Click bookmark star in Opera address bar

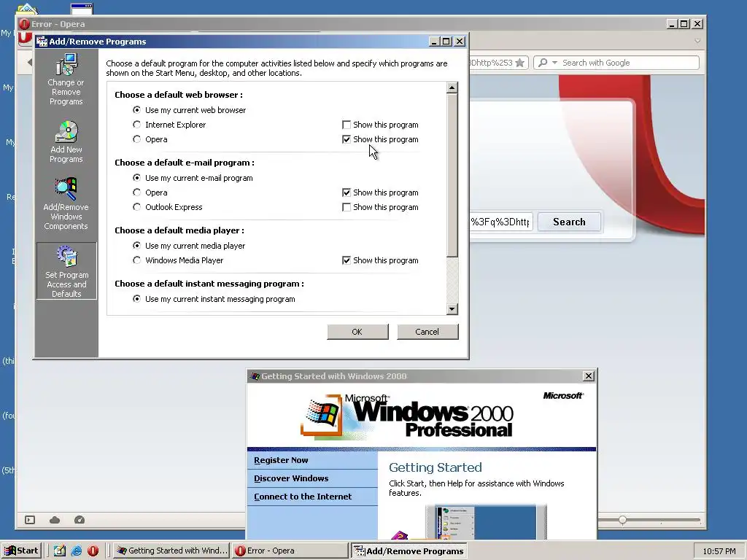[519, 63]
